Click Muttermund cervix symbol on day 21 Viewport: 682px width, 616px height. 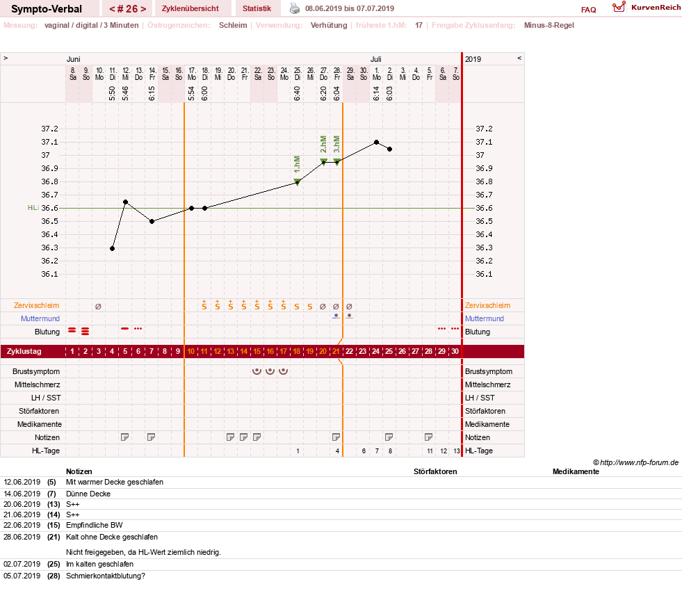(x=336, y=316)
